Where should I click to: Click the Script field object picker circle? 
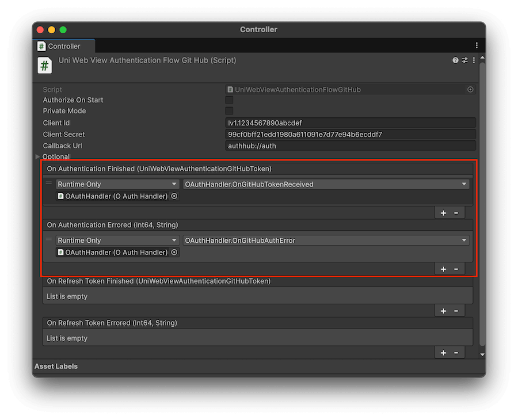470,90
